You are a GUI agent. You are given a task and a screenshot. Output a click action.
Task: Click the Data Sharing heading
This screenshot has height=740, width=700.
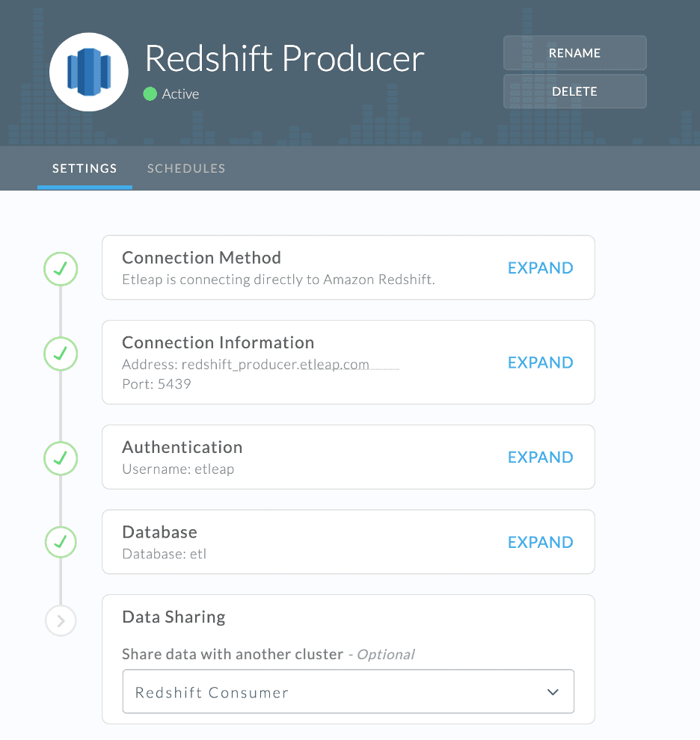174,617
